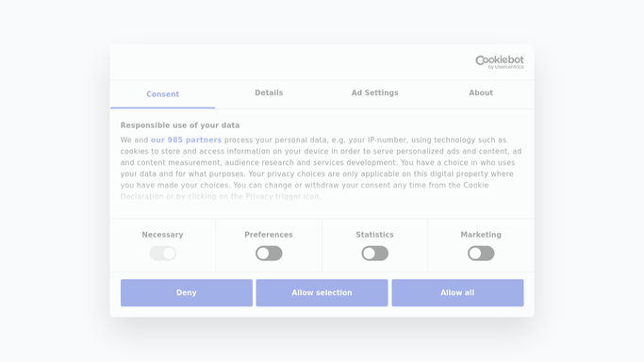Click the Deny button
This screenshot has width=644, height=362.
(x=187, y=292)
